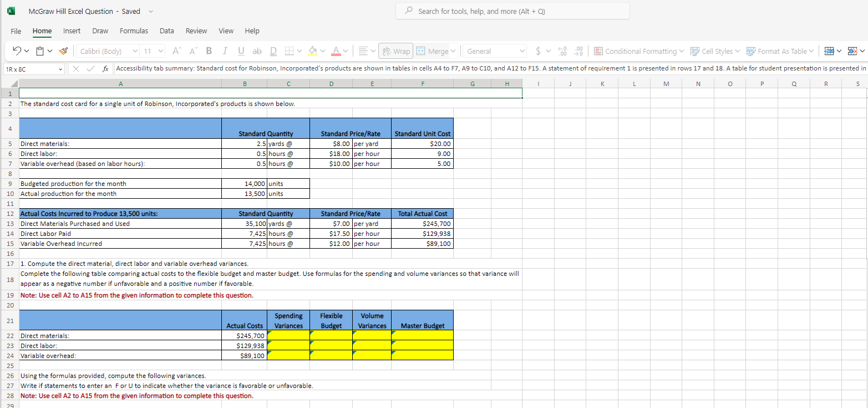Image resolution: width=868 pixels, height=408 pixels.
Task: Select the Format Painter tool
Action: coord(63,51)
